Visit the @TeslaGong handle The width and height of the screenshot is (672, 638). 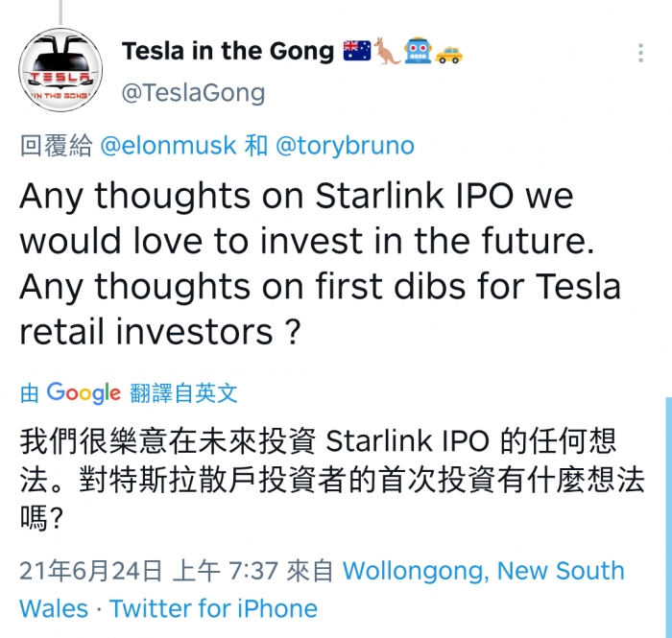coord(193,92)
